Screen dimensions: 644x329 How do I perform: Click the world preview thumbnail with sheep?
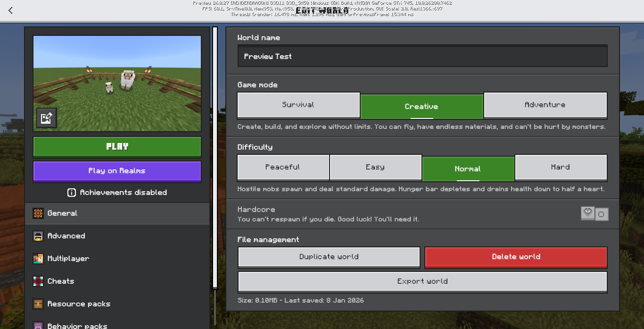click(x=117, y=84)
